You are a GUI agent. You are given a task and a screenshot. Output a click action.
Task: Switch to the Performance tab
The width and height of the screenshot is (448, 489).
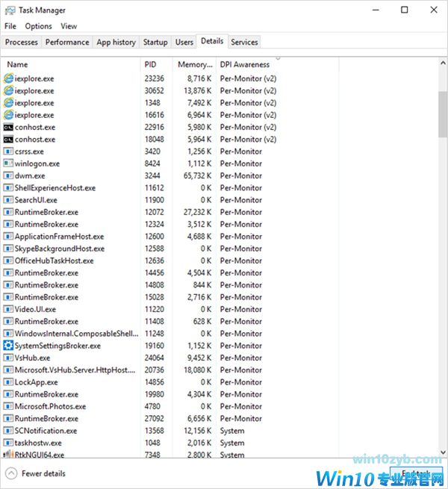pyautogui.click(x=67, y=42)
